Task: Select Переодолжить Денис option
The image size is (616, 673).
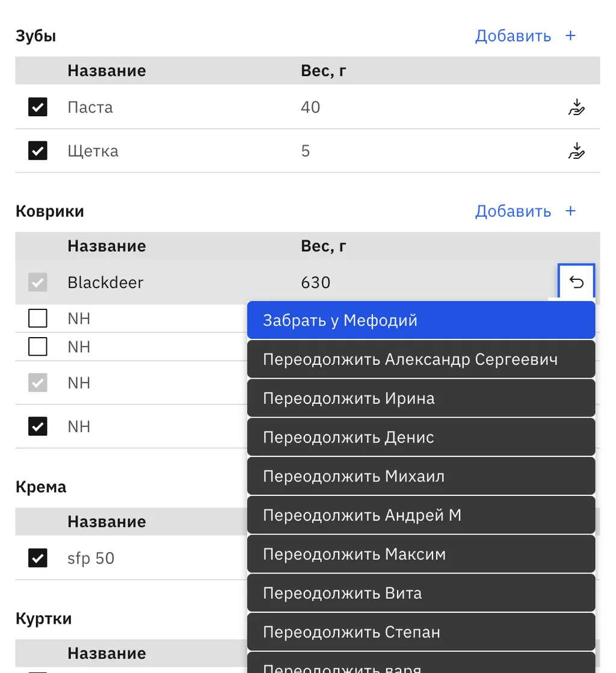Action: [420, 437]
